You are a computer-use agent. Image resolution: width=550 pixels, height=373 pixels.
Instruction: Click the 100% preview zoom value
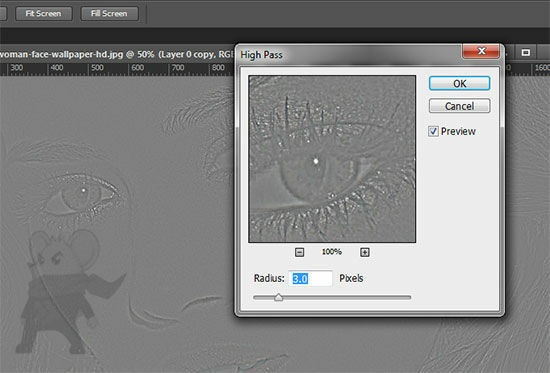(x=331, y=252)
